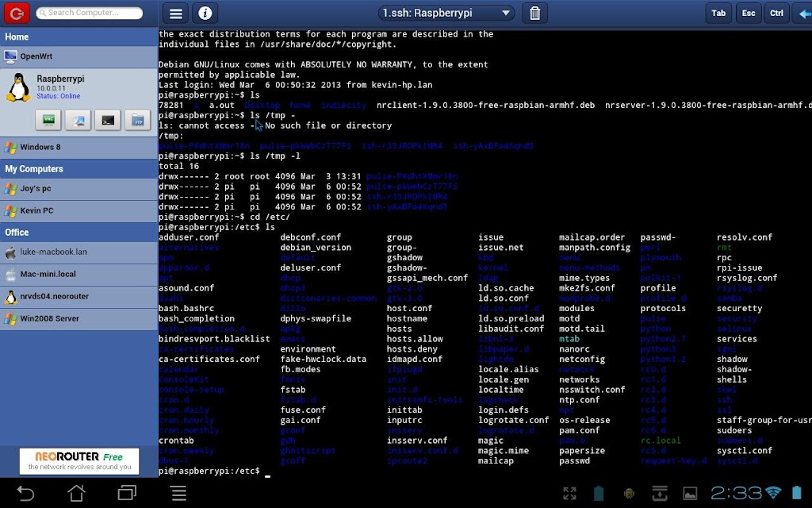Viewport: 812px width, 508px height.
Task: Click the red NeoRouter logout icon
Action: 17,13
